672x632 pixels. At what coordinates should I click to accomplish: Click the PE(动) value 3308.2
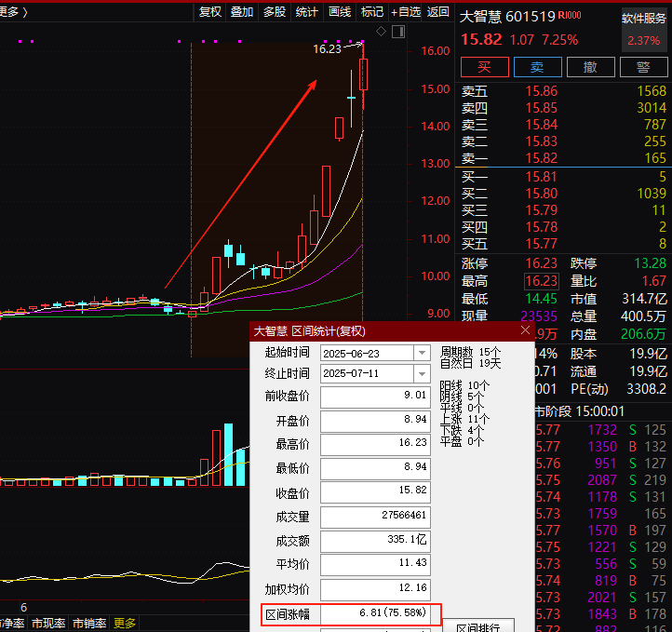(x=646, y=389)
